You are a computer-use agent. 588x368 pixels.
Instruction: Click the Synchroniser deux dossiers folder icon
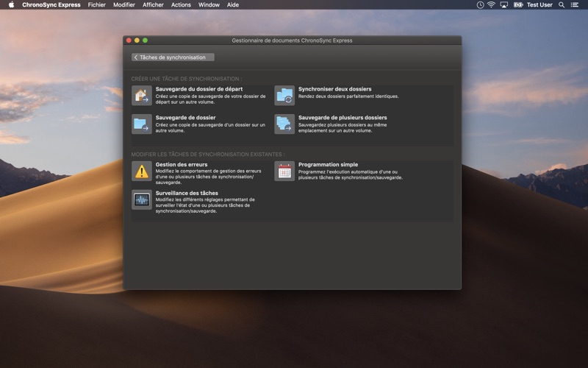point(284,96)
